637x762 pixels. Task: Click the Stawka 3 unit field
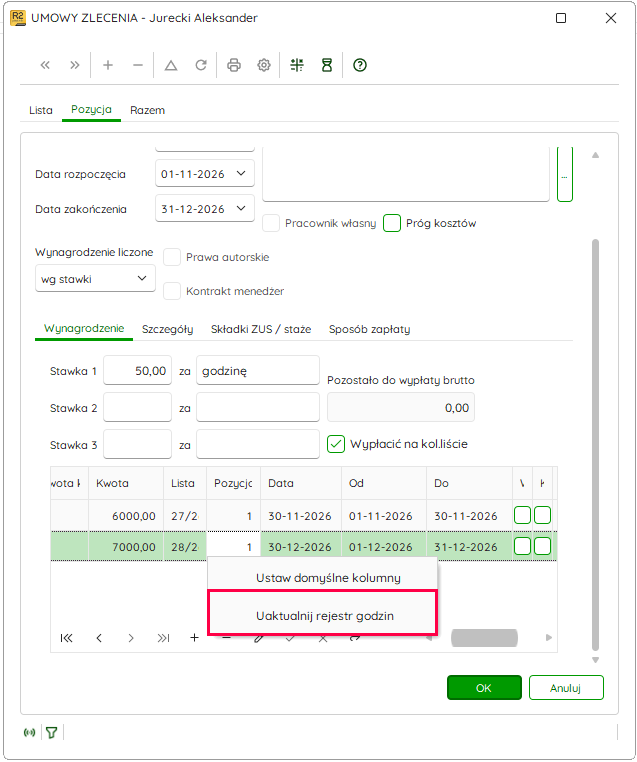coord(258,444)
